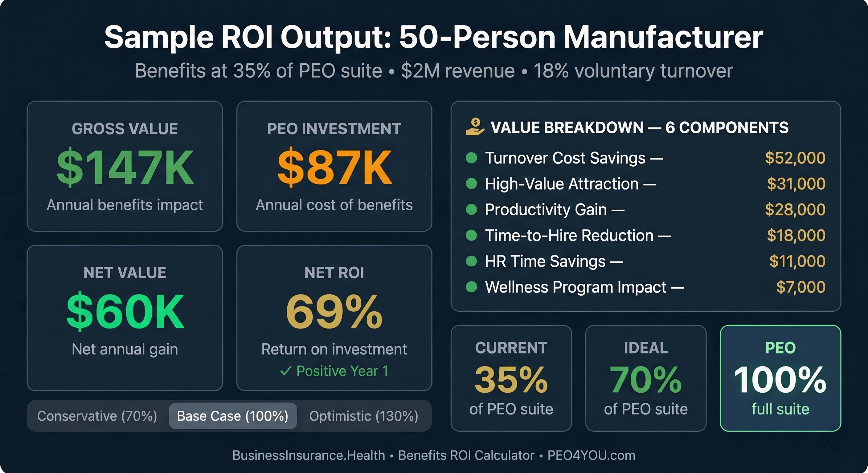Select the Current 35% of PEO suite card
The width and height of the screenshot is (868, 473).
[511, 378]
